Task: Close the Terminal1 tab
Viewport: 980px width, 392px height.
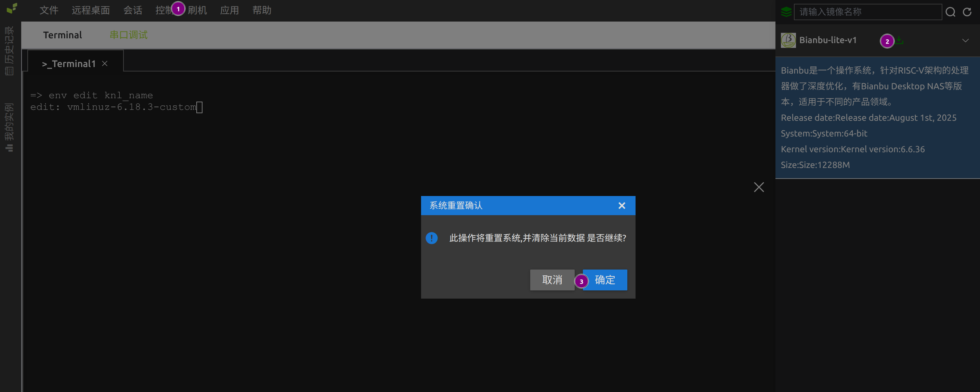Action: [105, 64]
